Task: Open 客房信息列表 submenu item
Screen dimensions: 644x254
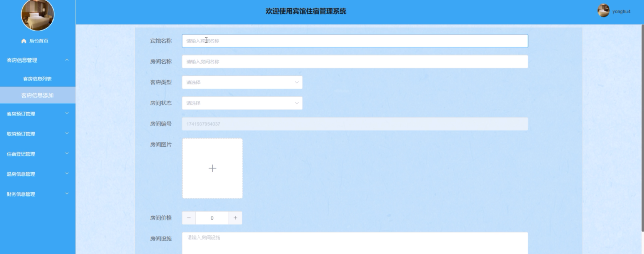Action: tap(37, 79)
